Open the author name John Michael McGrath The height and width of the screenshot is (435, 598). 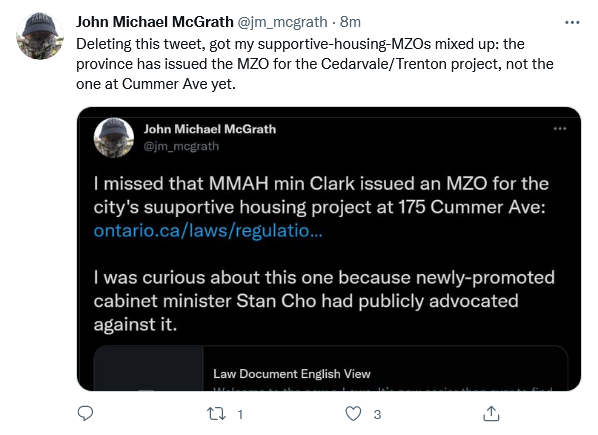tap(154, 22)
